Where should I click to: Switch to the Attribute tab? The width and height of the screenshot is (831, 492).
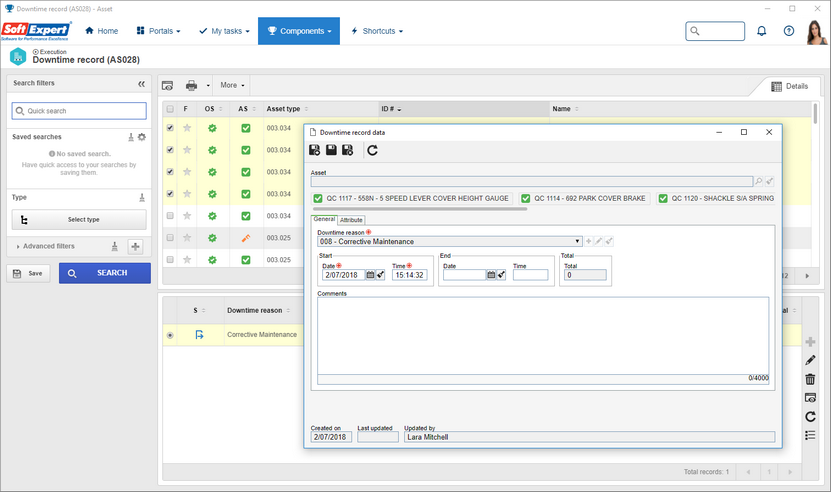click(x=351, y=219)
